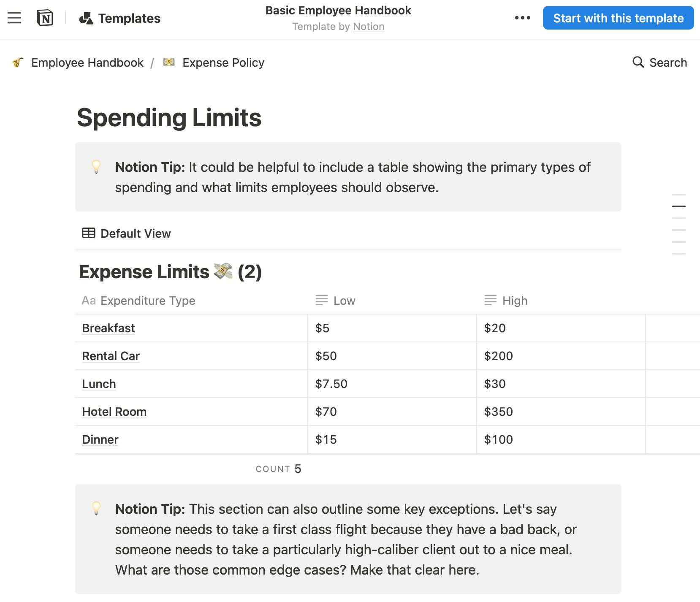700x602 pixels.
Task: Click the dollar bill emoji beside Expense Policy
Action: (168, 62)
